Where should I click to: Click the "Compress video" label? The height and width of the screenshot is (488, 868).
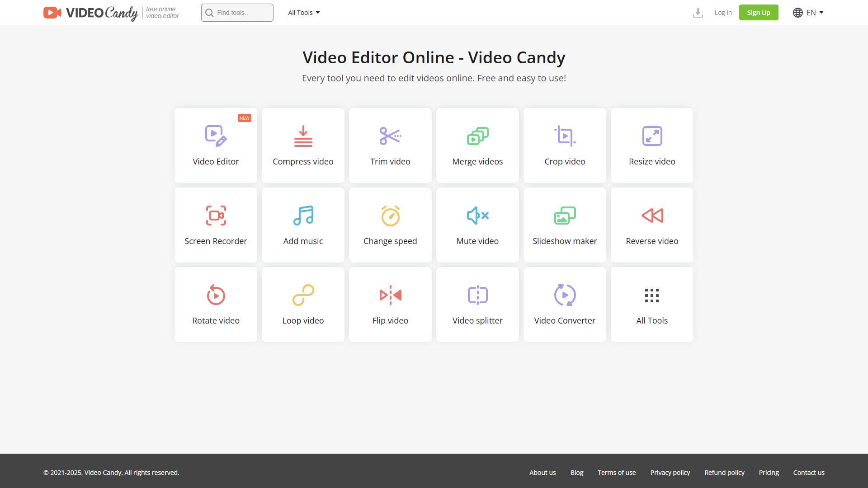[303, 162]
